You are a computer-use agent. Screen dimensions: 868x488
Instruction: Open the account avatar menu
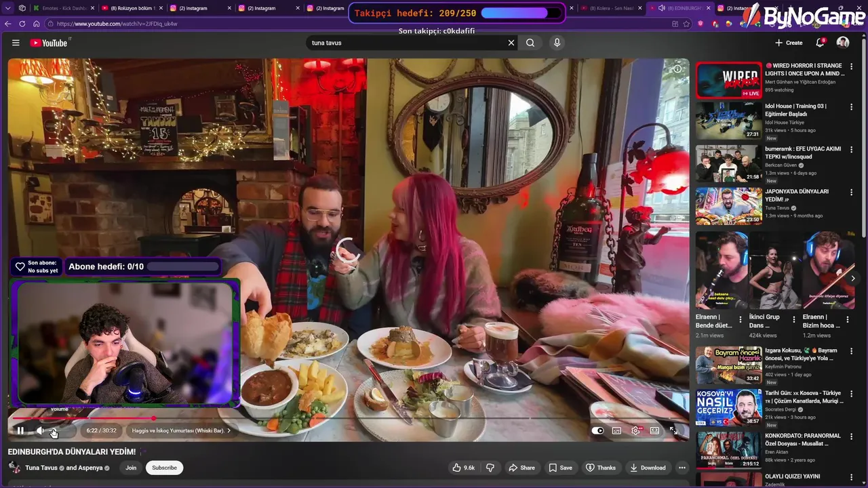pos(843,43)
